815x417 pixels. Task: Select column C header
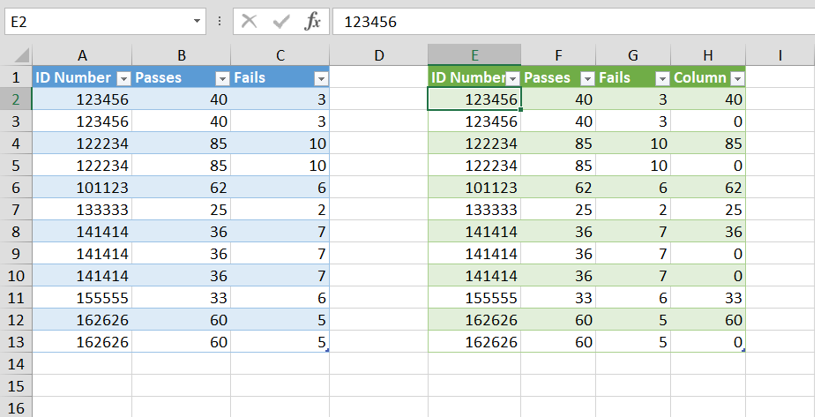(280, 55)
